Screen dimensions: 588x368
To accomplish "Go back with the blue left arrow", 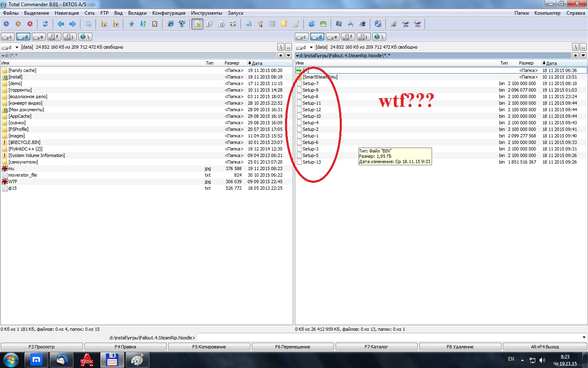I will [x=61, y=24].
